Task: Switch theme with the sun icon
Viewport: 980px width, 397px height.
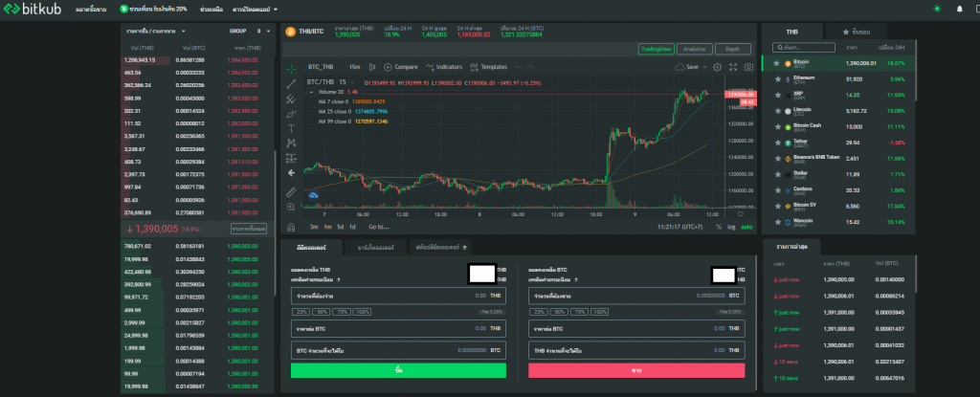Action: 936,9
